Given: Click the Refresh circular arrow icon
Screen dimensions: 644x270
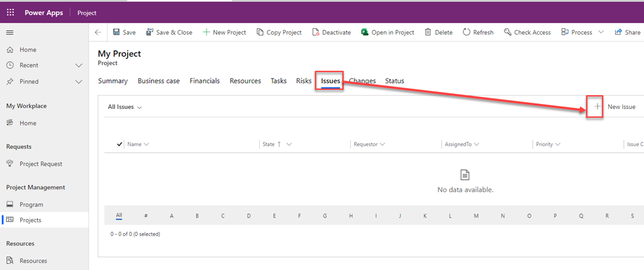Looking at the screenshot, I should tap(467, 32).
